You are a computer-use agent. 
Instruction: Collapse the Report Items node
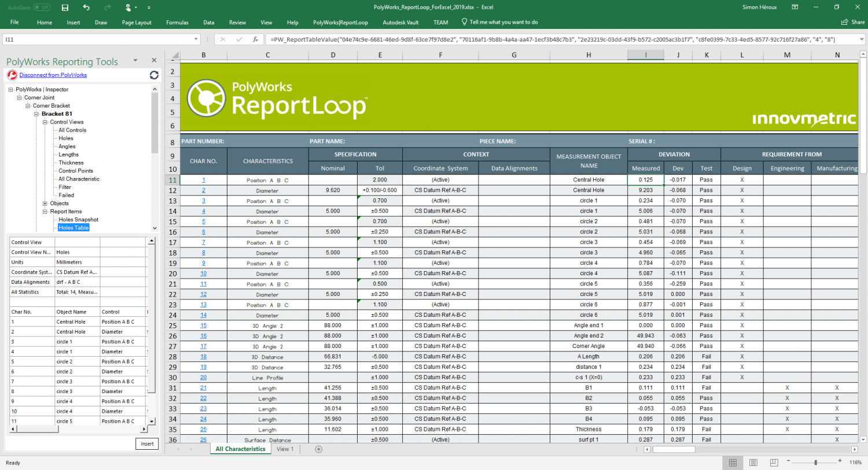pos(45,212)
